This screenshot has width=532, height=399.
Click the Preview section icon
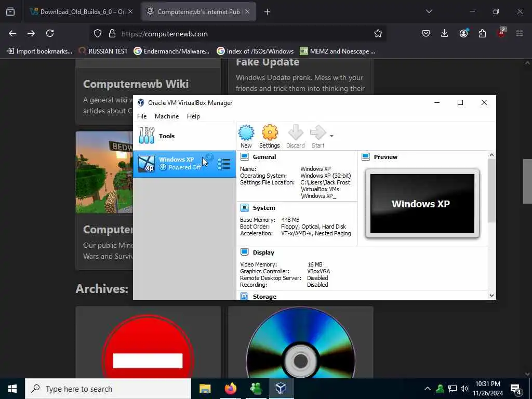(365, 157)
